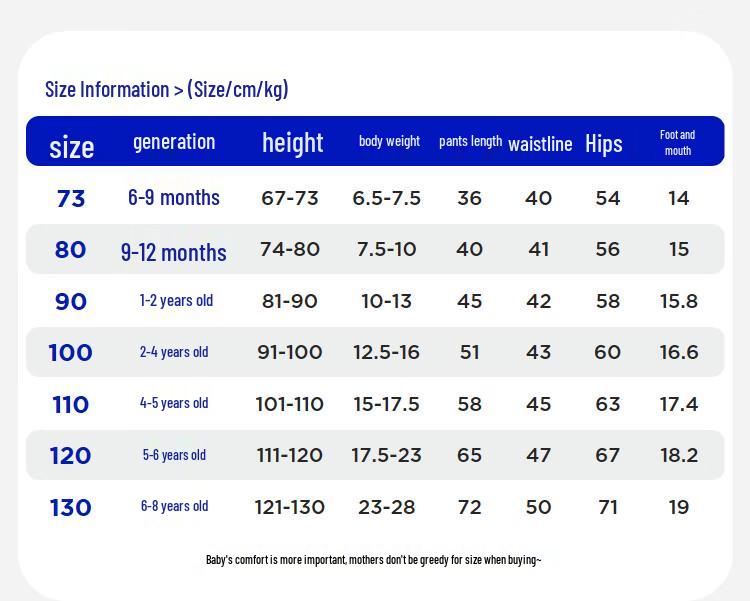Select the 'body weight' header

tap(389, 141)
